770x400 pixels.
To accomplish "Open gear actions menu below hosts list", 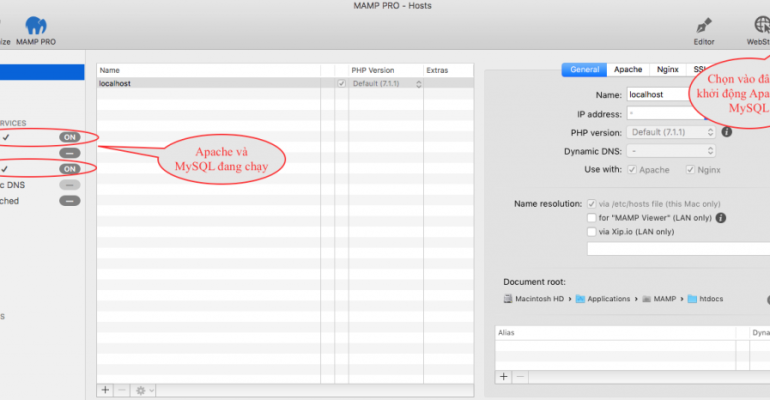I will click(145, 390).
